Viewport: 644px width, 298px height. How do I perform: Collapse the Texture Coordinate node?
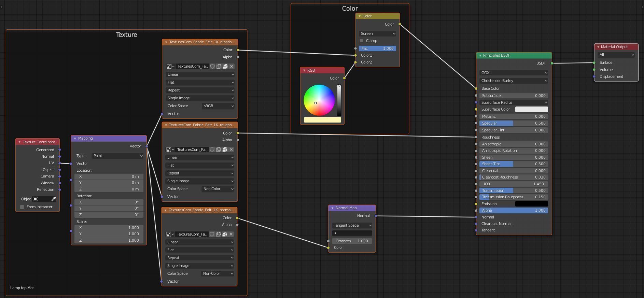click(x=19, y=142)
